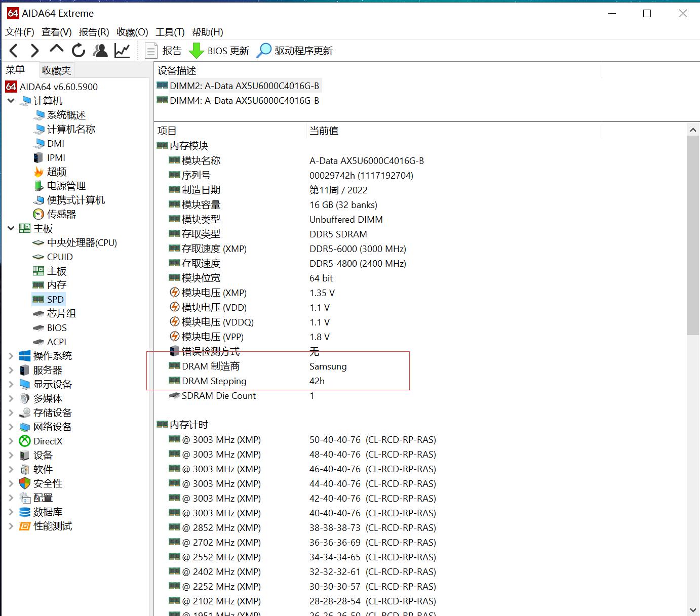Screen dimensions: 700x616
Task: Click the BIOS 更新 green arrow button
Action: (219, 51)
